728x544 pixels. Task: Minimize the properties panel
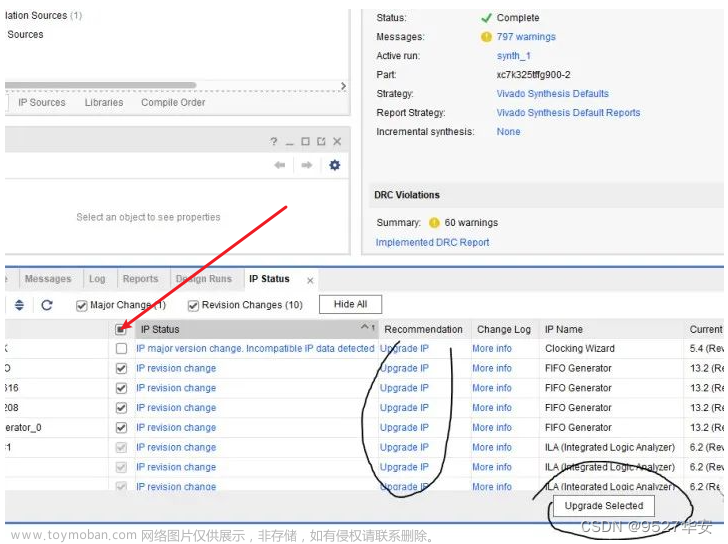(x=290, y=142)
